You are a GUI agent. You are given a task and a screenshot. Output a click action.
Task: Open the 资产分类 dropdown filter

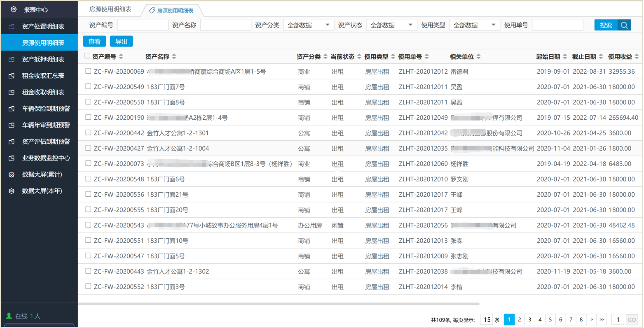pyautogui.click(x=308, y=25)
